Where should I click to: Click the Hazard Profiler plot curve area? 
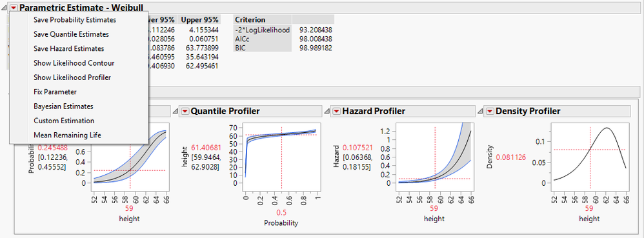coord(435,157)
